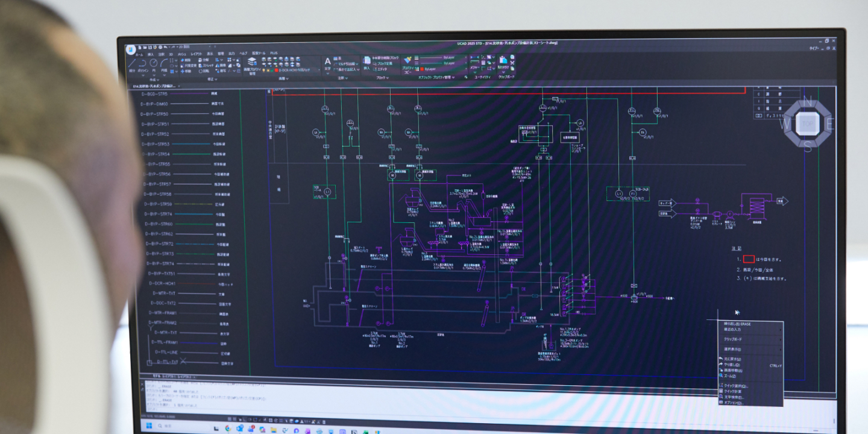Screen dimensions: 868x434
Task: Choose 文字検索 in context menu
Action: [x=751, y=397]
